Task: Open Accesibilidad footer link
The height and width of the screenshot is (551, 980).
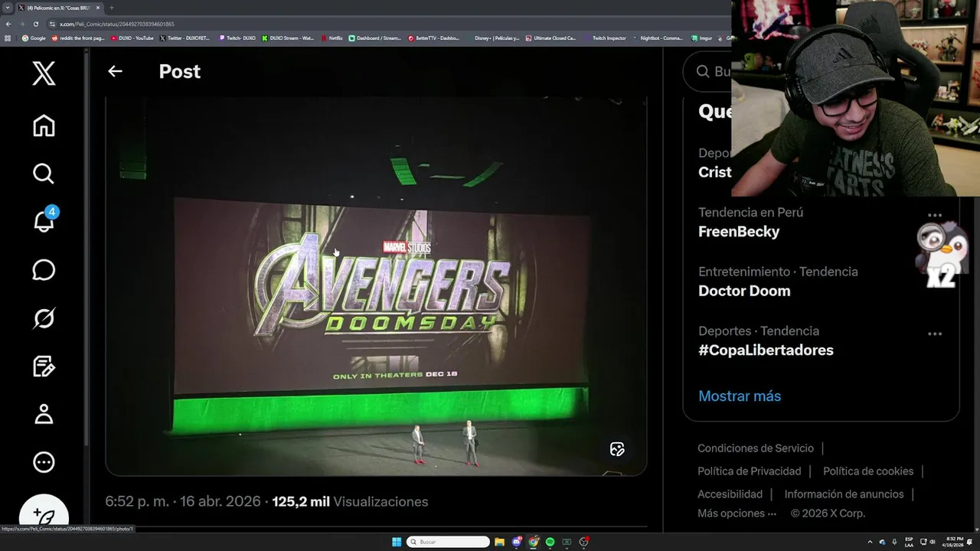Action: [730, 494]
